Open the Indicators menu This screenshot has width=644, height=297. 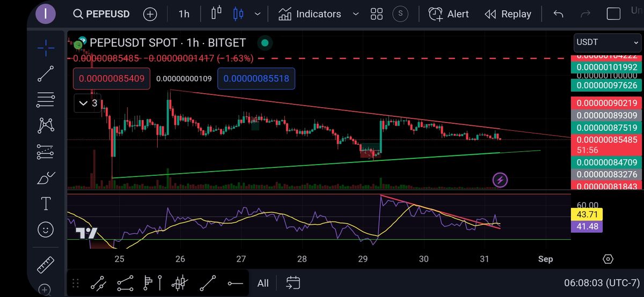(x=310, y=14)
